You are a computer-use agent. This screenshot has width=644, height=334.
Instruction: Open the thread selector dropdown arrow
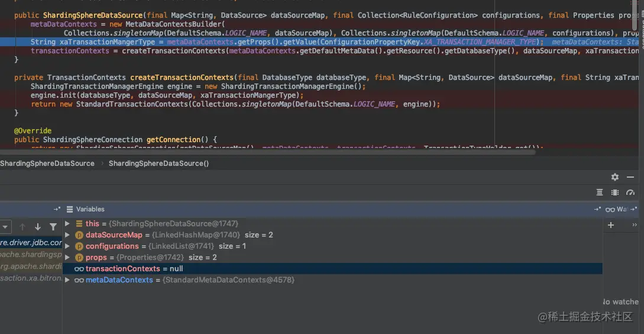tap(5, 227)
